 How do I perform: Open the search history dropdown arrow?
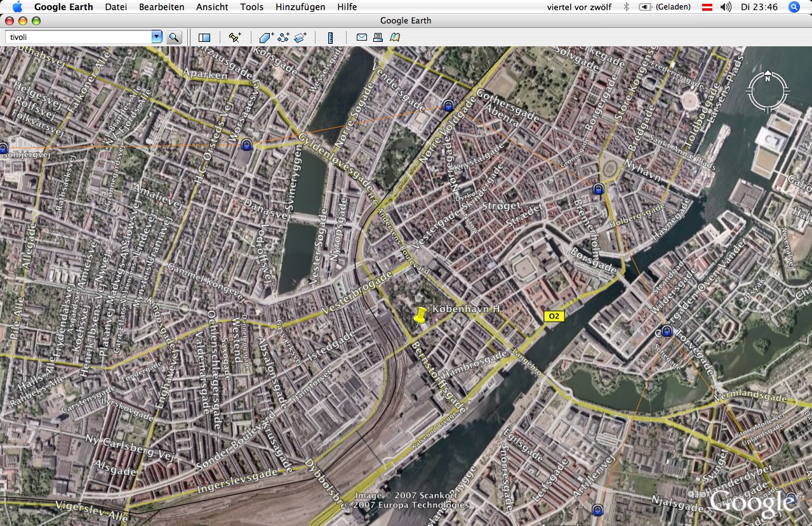click(x=157, y=37)
